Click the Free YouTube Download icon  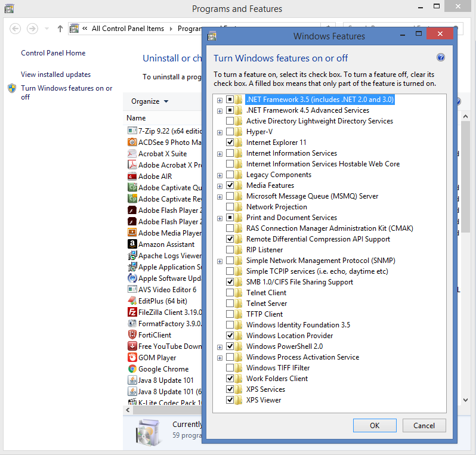[132, 346]
